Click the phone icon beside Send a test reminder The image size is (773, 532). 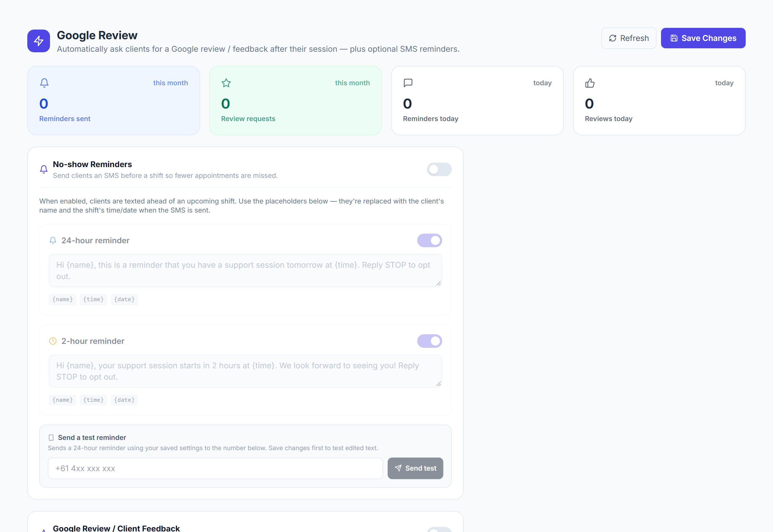coord(51,438)
